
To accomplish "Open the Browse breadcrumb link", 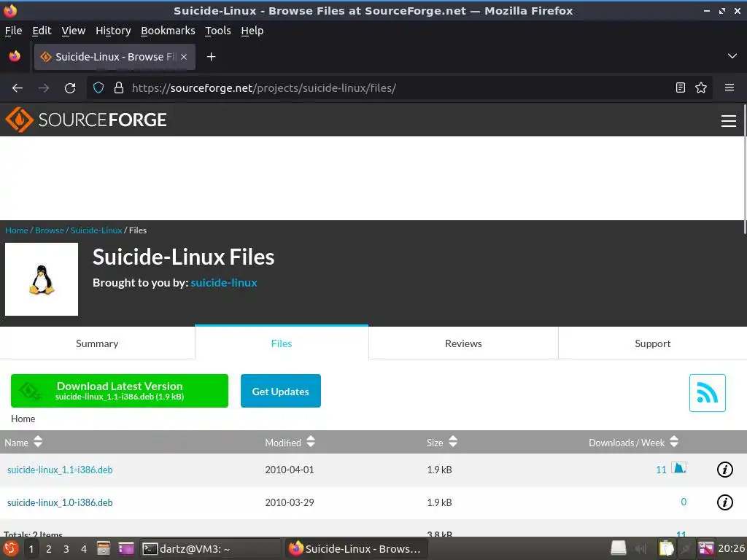I will point(50,230).
